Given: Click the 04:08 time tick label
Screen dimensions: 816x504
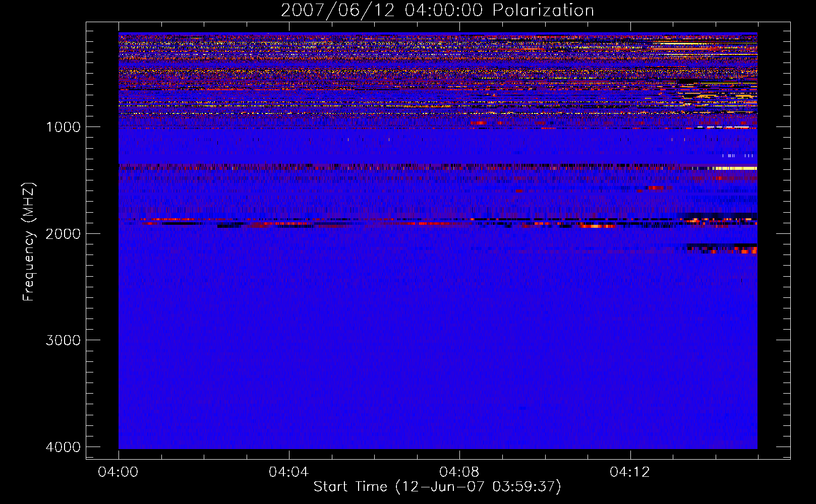Looking at the screenshot, I should point(459,472).
